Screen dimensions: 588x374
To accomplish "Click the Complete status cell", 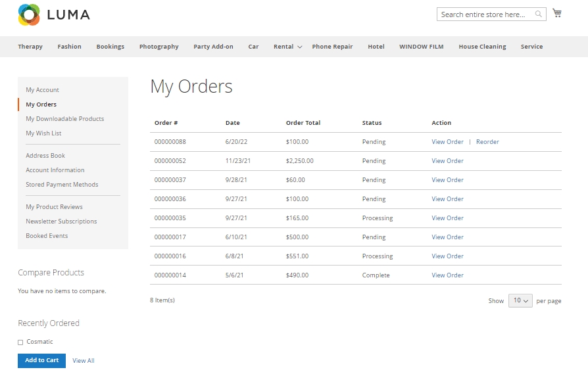I will (x=376, y=275).
